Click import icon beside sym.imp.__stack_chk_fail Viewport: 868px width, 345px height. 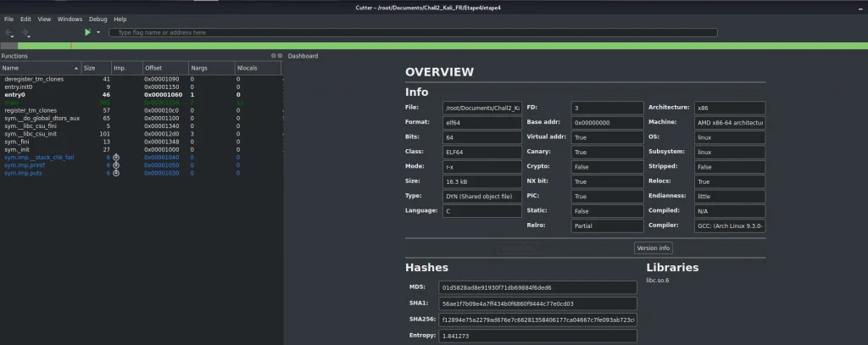pyautogui.click(x=116, y=157)
